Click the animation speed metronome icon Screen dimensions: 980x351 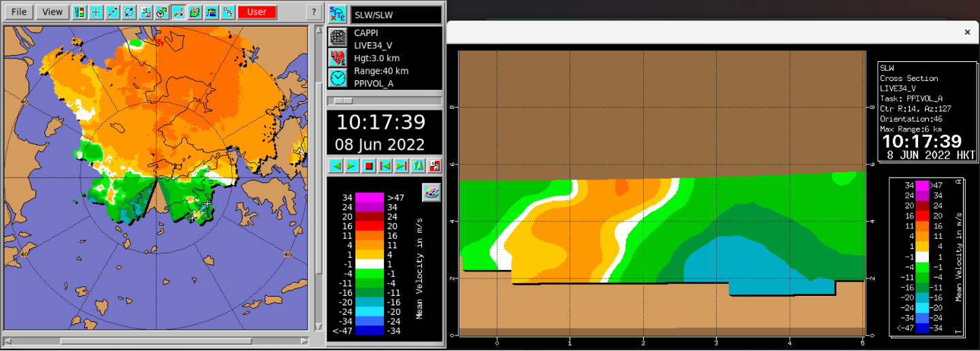(418, 165)
